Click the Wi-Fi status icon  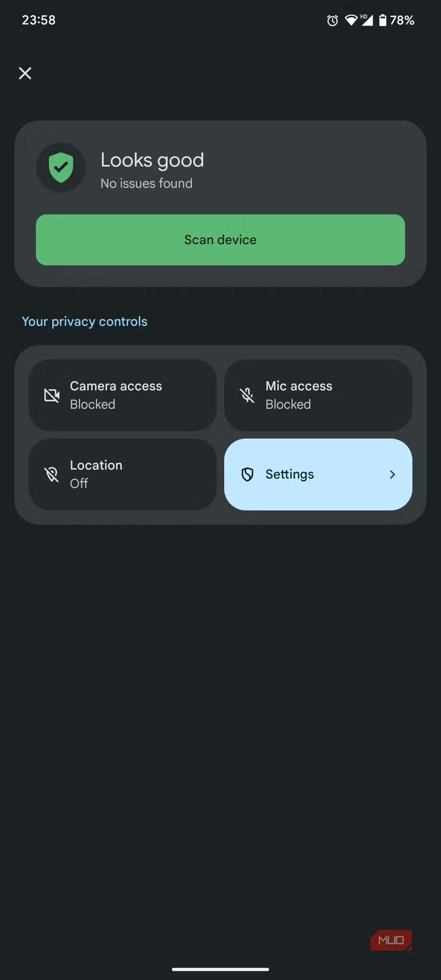pos(351,20)
